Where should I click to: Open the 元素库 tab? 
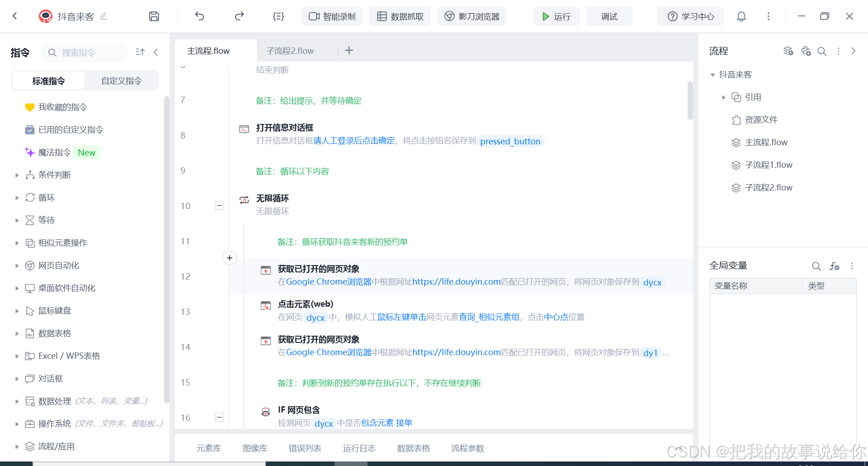209,448
